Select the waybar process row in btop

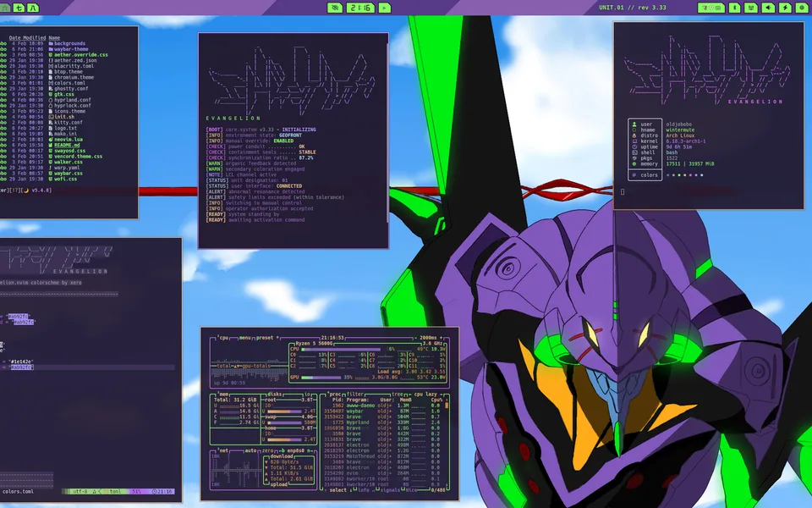(x=383, y=411)
